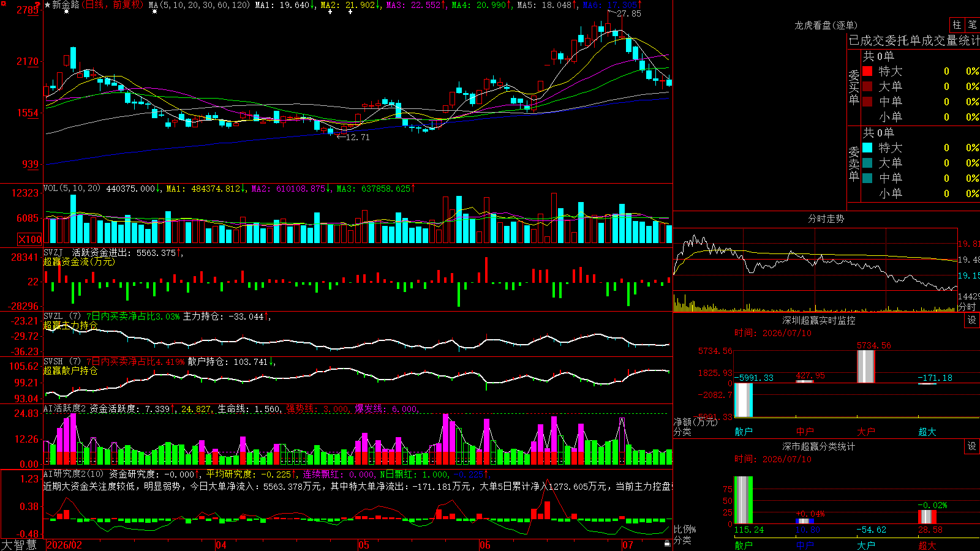Click the red 特大 buy-order color swatch
Image resolution: width=980 pixels, height=551 pixels.
[x=867, y=71]
